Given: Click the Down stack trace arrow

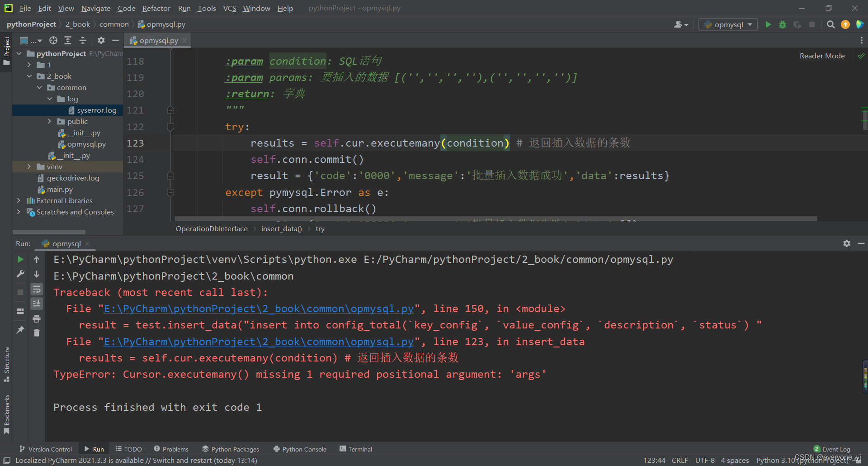Looking at the screenshot, I should coord(37,274).
